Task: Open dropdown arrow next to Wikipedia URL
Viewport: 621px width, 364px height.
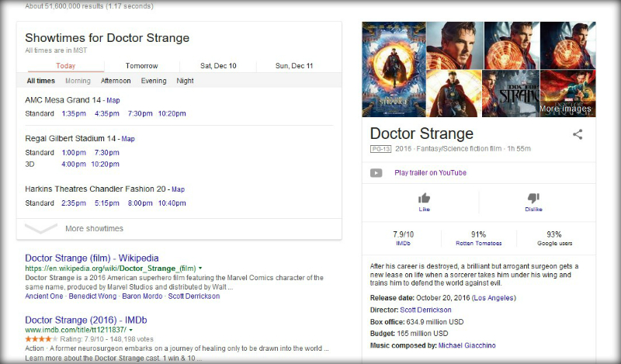Action: (x=200, y=268)
